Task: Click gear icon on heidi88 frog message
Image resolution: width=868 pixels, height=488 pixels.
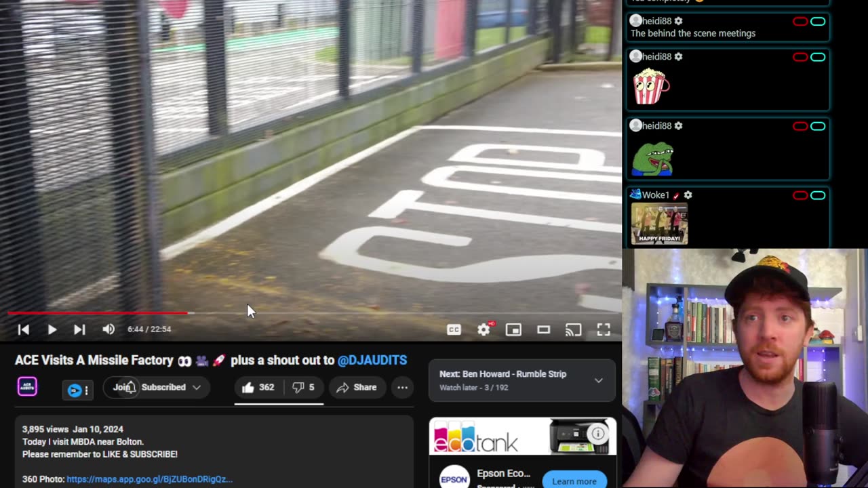Action: point(678,126)
